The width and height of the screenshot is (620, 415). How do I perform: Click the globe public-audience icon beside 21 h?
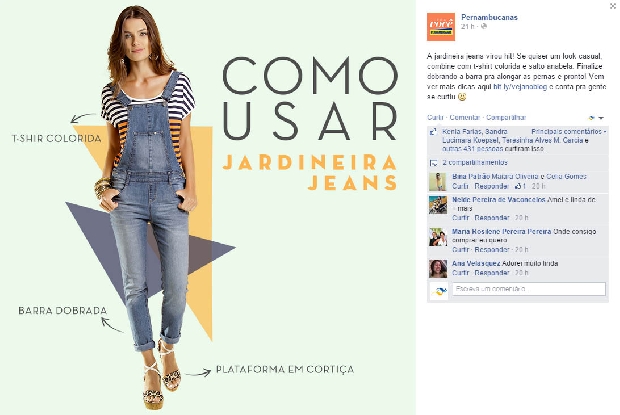click(484, 26)
